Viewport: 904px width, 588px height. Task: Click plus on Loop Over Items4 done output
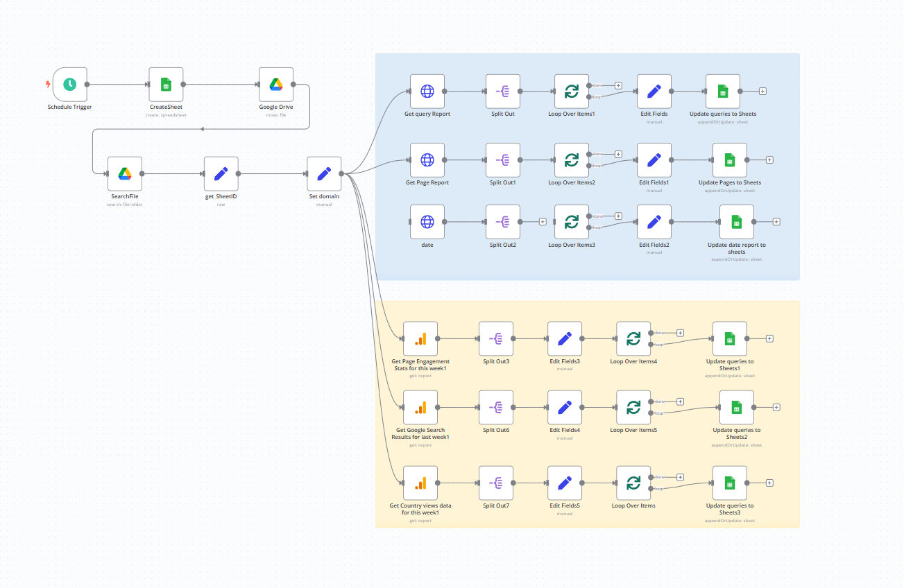(x=680, y=333)
